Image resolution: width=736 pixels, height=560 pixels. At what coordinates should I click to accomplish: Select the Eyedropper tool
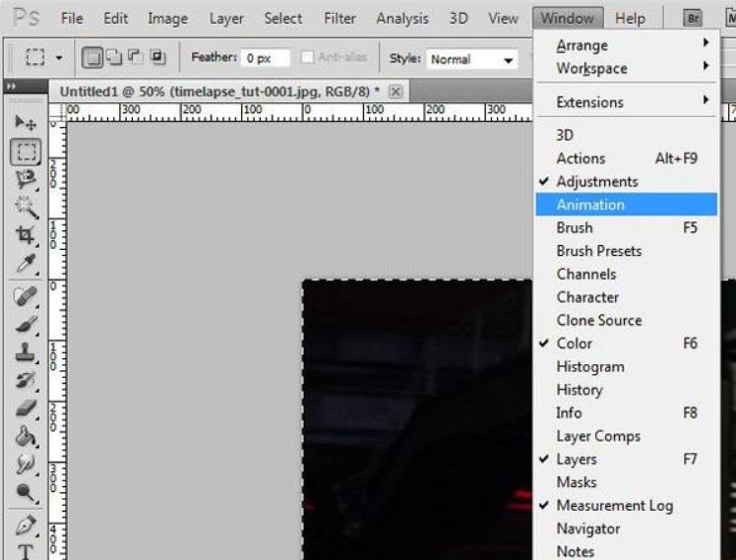tap(26, 264)
